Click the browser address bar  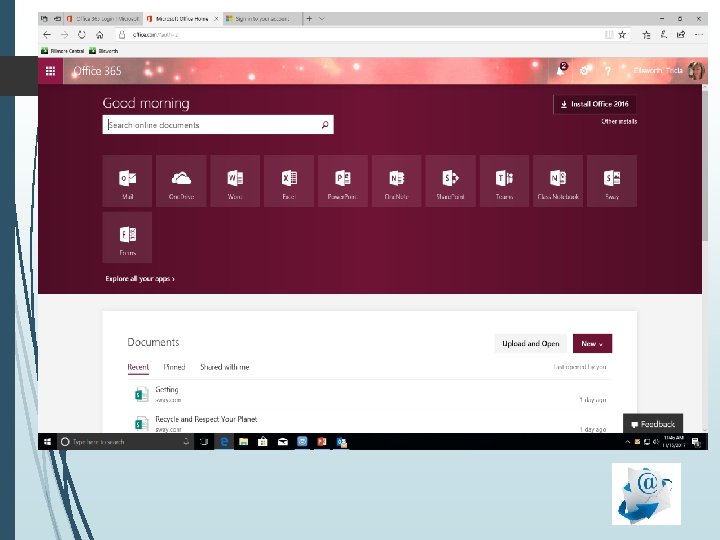tap(358, 34)
